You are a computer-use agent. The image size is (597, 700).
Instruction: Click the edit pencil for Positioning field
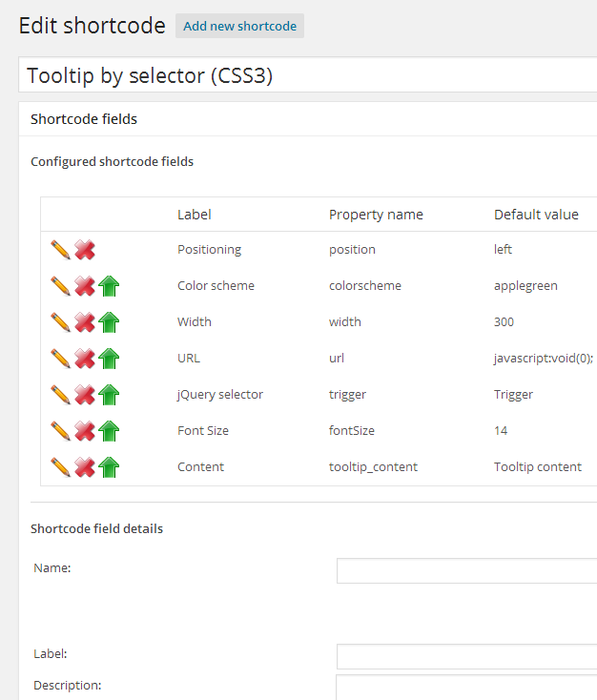(61, 250)
